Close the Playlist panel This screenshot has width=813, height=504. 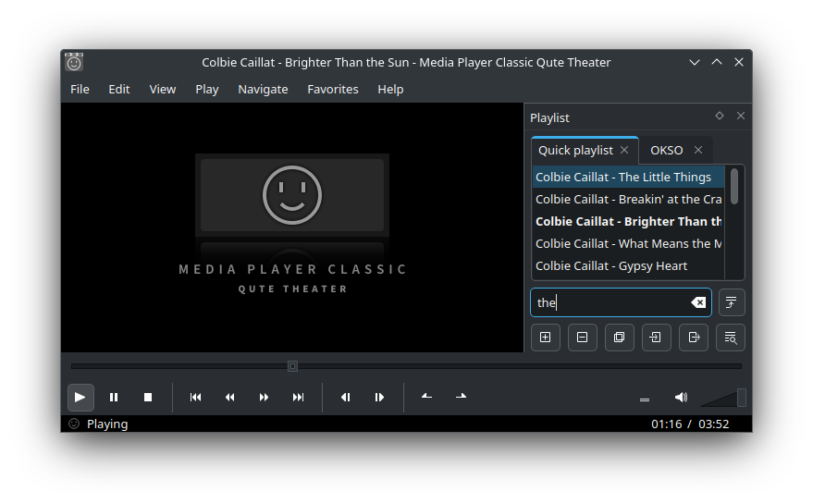point(741,116)
